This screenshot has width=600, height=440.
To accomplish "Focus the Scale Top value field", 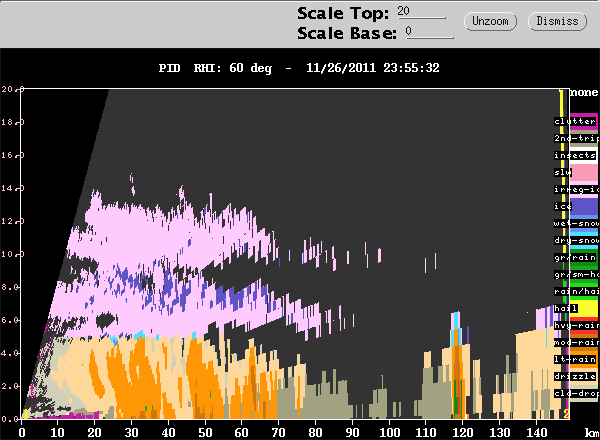I will 421,11.
